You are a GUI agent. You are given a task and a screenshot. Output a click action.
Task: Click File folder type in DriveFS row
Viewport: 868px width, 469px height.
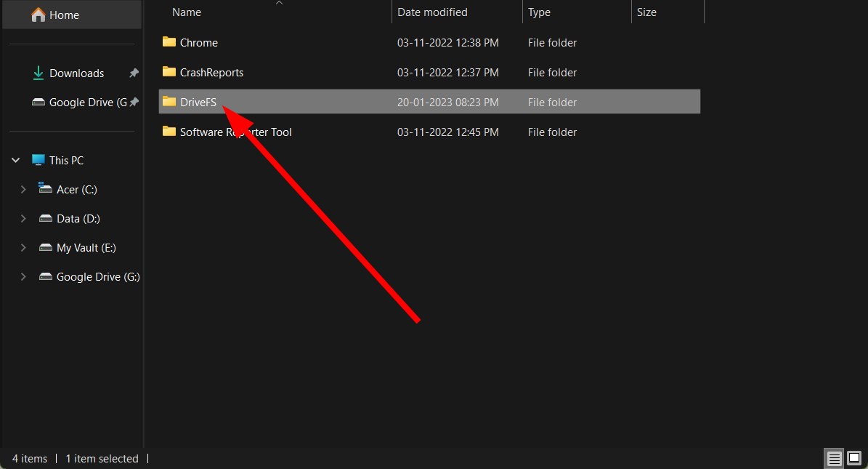click(553, 102)
